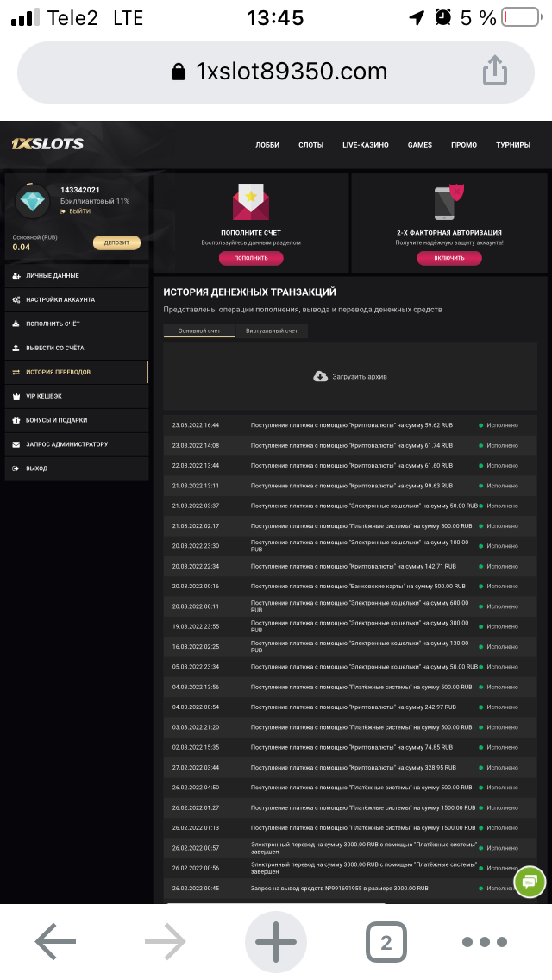Click the Выйти link under account ID
Image resolution: width=552 pixels, height=980 pixels.
pos(76,211)
